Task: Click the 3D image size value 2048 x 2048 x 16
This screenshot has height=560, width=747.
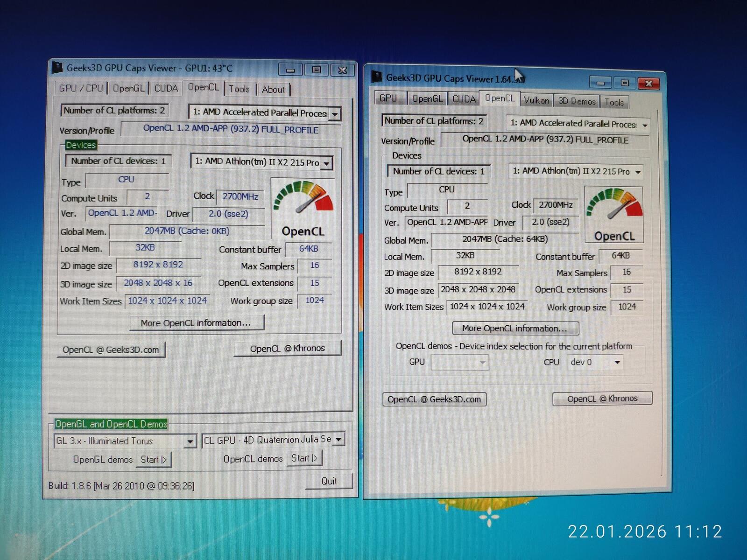Action: [x=158, y=283]
